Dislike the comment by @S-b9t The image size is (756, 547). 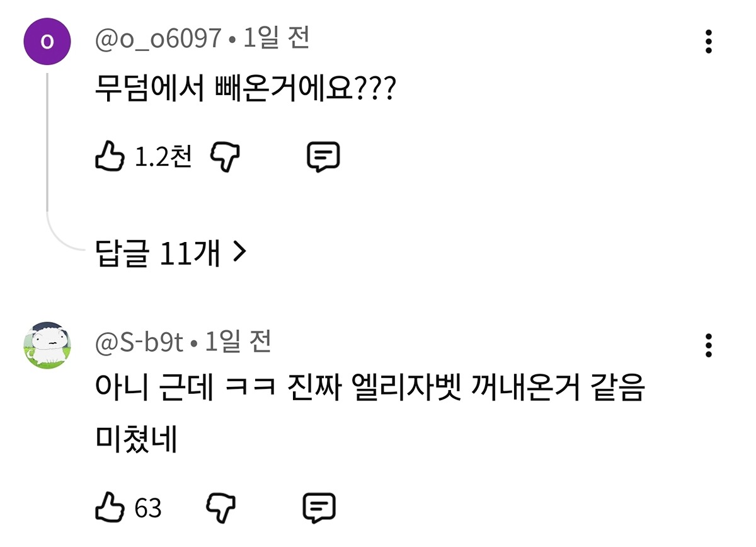(x=220, y=507)
